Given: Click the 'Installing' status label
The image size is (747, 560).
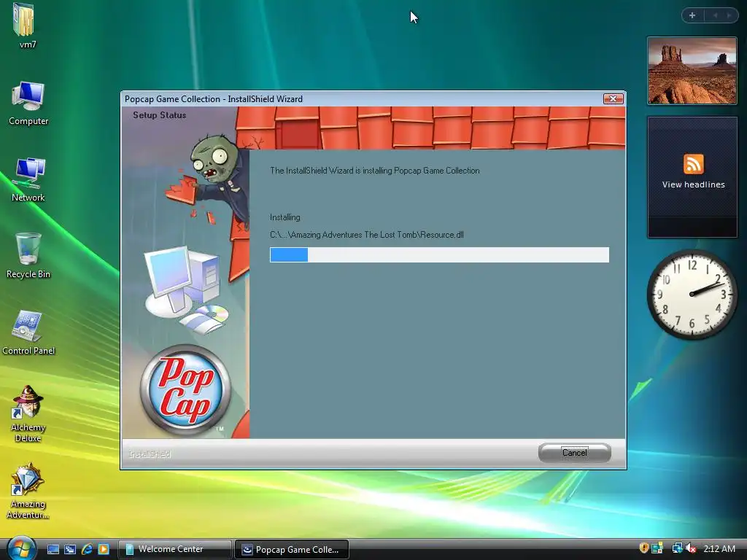Looking at the screenshot, I should tap(285, 217).
